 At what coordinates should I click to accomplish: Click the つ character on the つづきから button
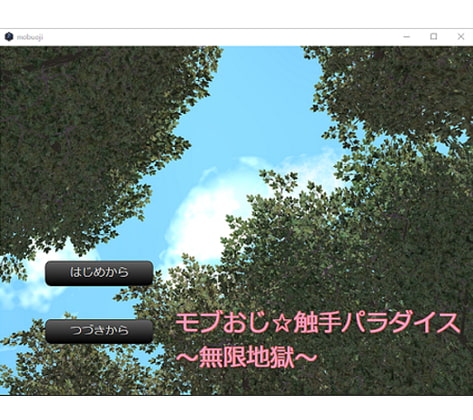coord(76,331)
